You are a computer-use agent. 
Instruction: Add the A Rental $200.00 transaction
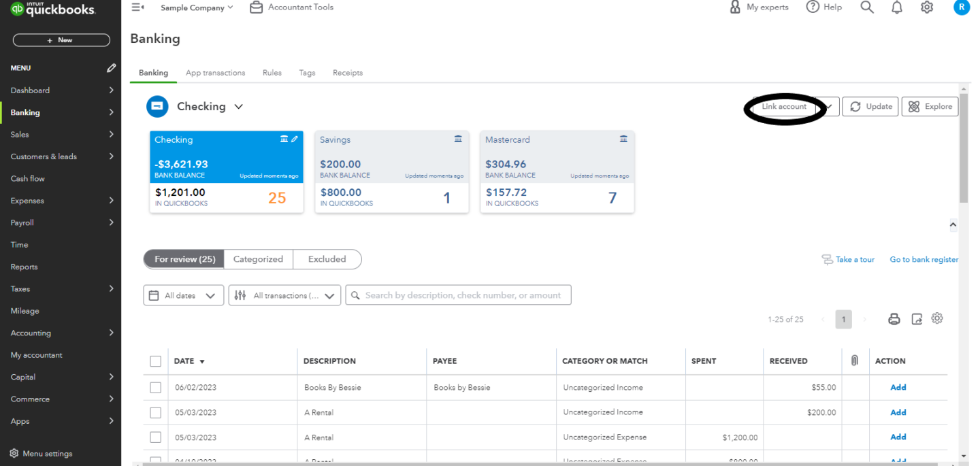(898, 412)
